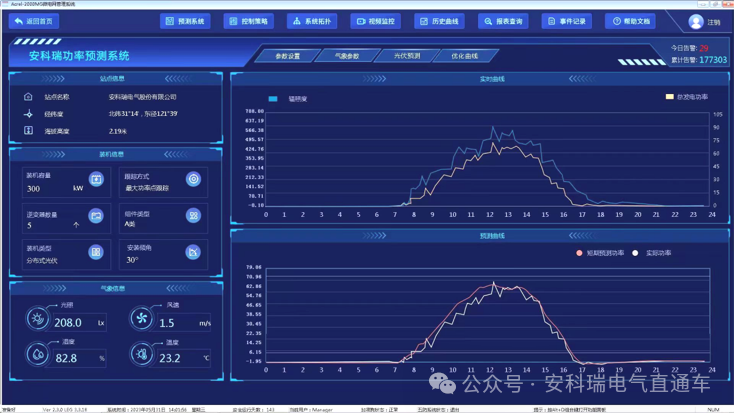The height and width of the screenshot is (413, 734).
Task: Click the altitude value 2.19米
Action: [117, 131]
